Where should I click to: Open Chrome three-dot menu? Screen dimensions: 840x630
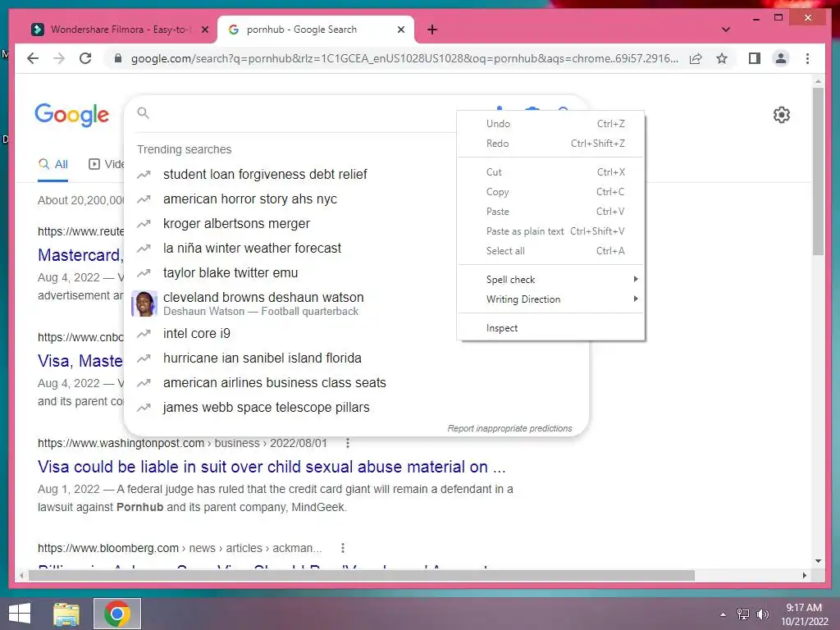pyautogui.click(x=807, y=58)
